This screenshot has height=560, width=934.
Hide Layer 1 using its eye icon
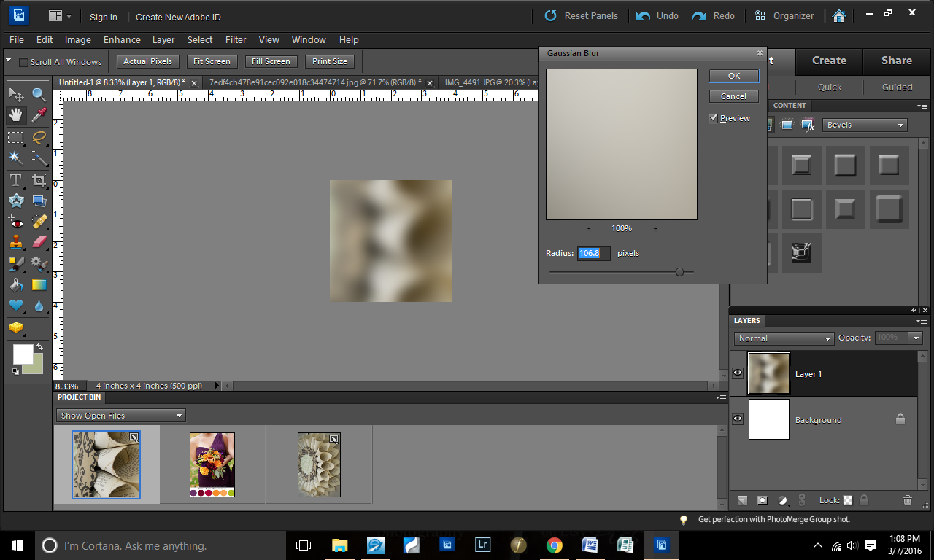(738, 373)
